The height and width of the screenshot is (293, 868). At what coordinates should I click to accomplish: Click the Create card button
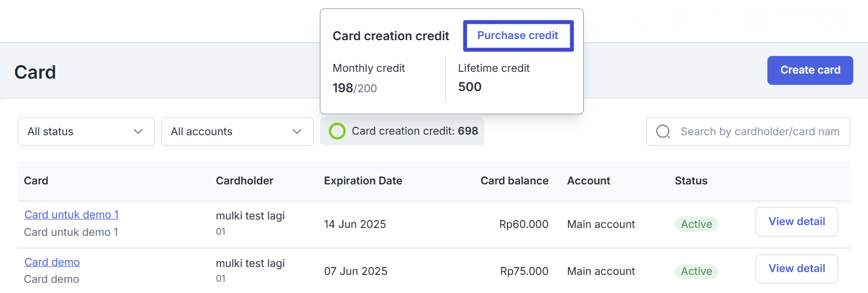point(810,70)
